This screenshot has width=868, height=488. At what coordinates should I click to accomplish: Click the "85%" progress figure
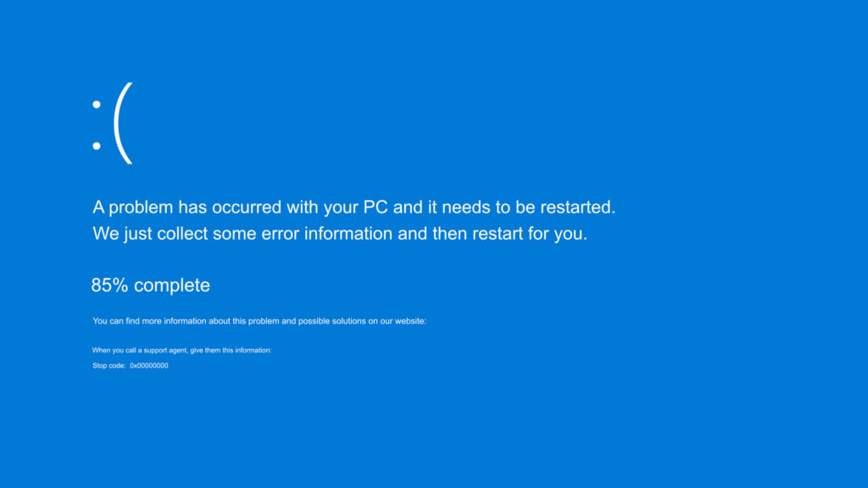[x=109, y=286]
